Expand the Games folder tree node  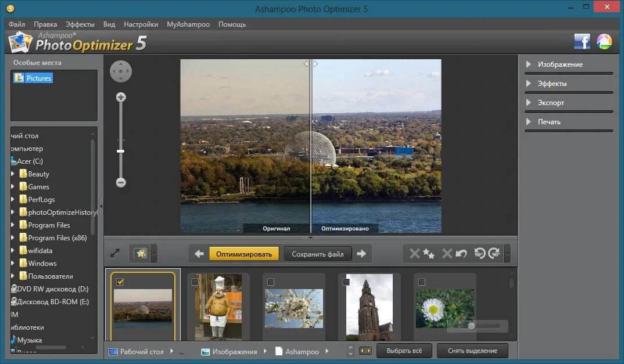pos(13,186)
